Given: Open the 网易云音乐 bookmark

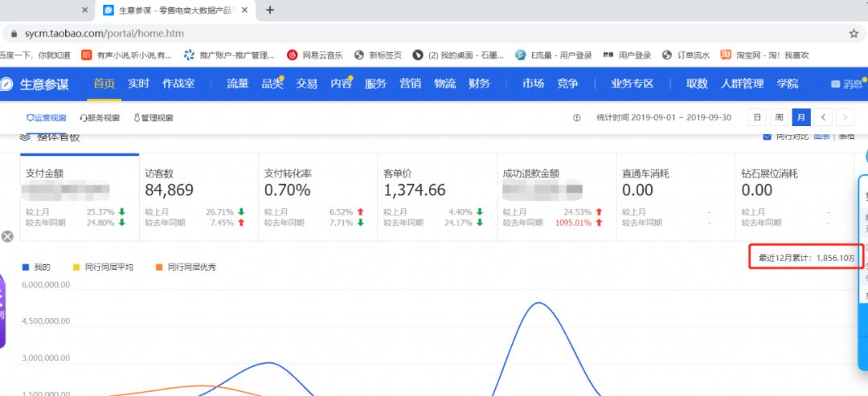Looking at the screenshot, I should [x=315, y=55].
